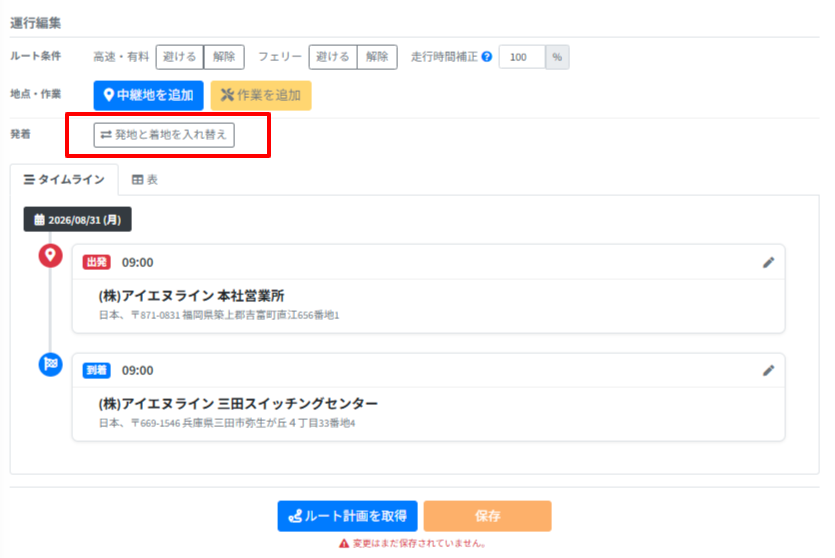Click the blue arrival flag marker
Image resolution: width=835 pixels, height=558 pixels.
point(50,364)
